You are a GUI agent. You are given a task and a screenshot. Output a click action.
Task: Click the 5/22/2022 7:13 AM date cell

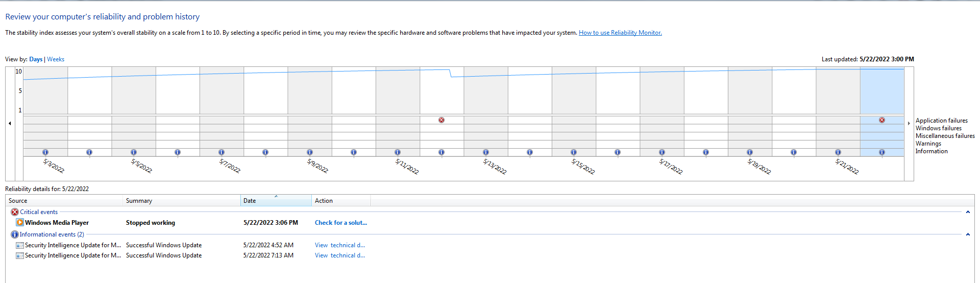coord(268,255)
